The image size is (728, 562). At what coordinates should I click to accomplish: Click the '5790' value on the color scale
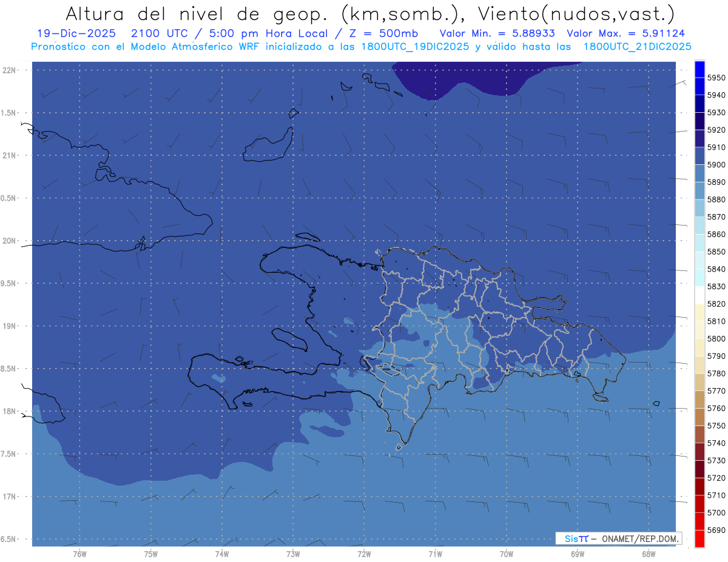click(x=716, y=356)
